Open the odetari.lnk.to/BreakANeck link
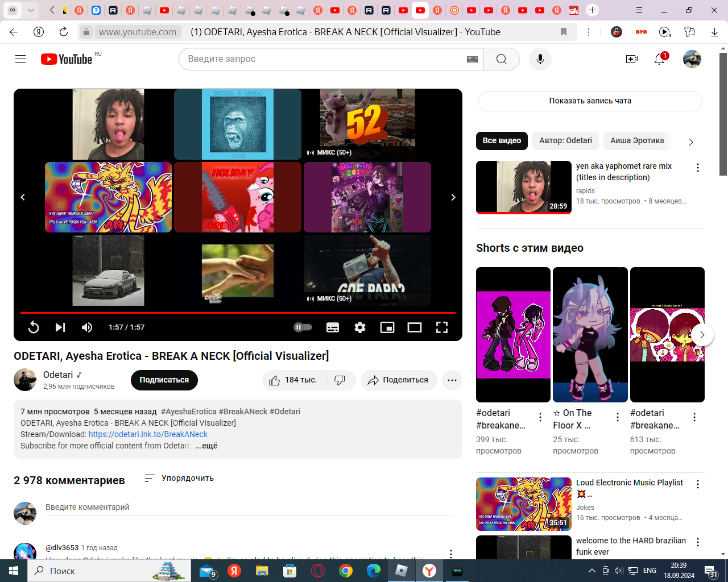The width and height of the screenshot is (728, 582). (148, 434)
